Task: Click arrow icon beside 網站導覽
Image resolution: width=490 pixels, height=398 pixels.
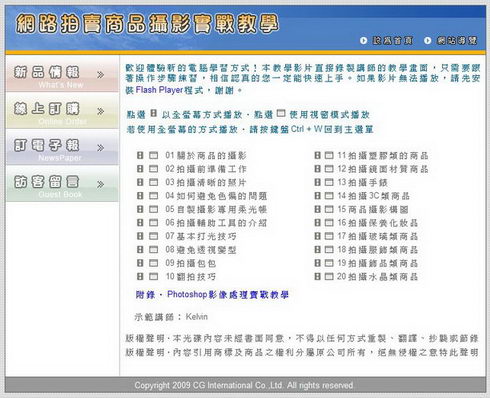Action: click(x=427, y=41)
